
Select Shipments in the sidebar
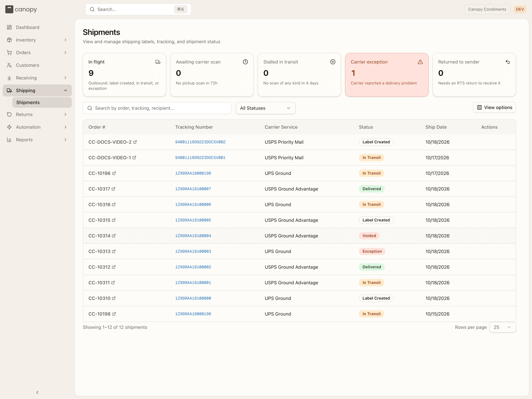[x=42, y=102]
